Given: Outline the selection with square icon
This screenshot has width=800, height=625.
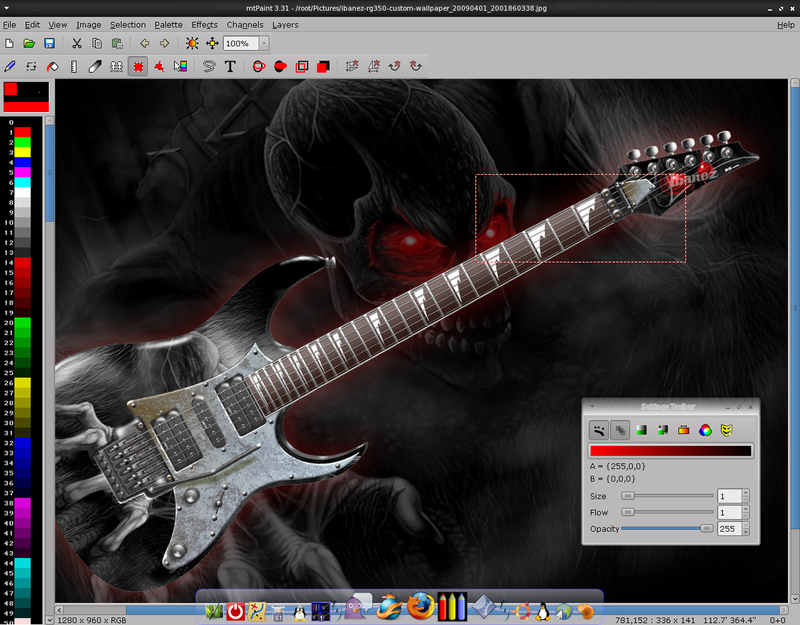Looking at the screenshot, I should 302,66.
